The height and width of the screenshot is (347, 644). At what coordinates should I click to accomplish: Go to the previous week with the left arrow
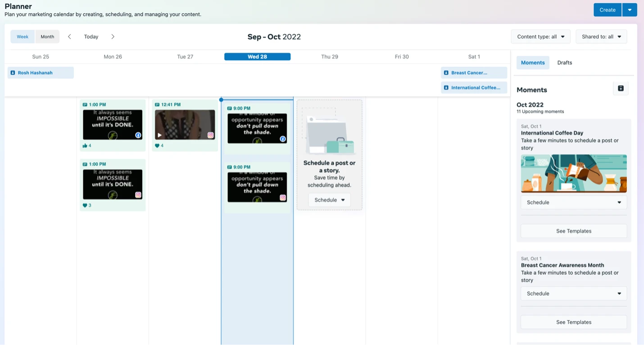tap(69, 37)
